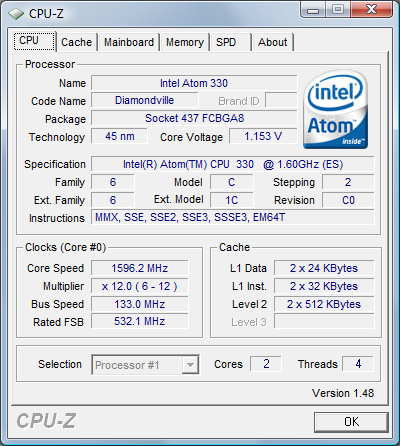Click the Instructions field listing MMX, SSE
The image size is (400, 446).
click(233, 218)
